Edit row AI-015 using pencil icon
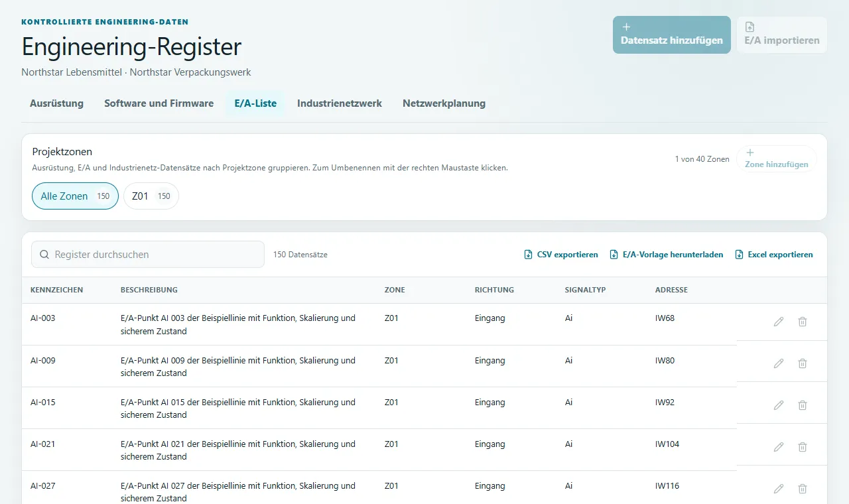This screenshot has height=504, width=849. [779, 405]
